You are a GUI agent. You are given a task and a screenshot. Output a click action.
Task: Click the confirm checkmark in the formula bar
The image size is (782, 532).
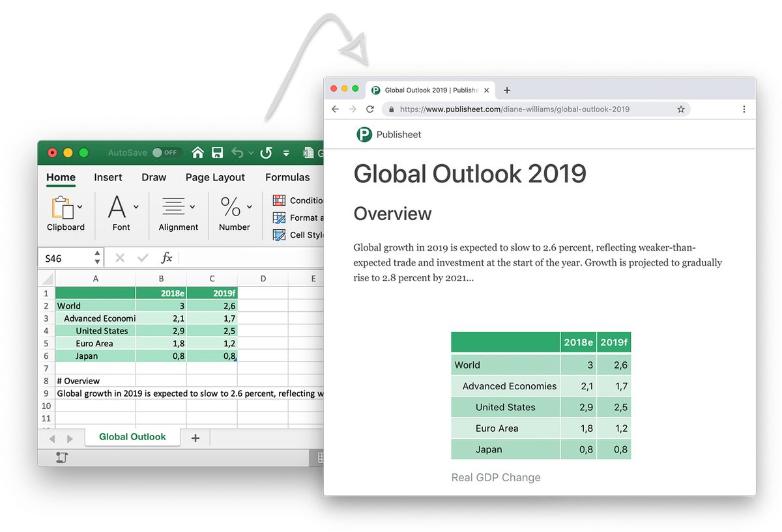point(143,257)
